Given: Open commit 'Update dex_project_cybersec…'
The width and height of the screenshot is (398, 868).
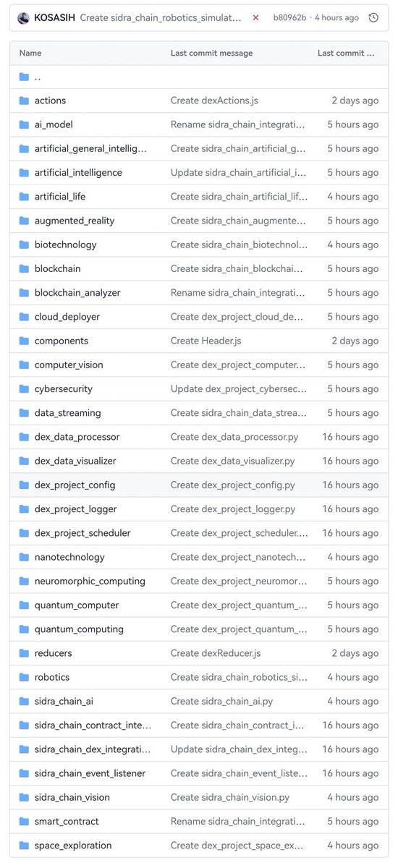Looking at the screenshot, I should (239, 388).
